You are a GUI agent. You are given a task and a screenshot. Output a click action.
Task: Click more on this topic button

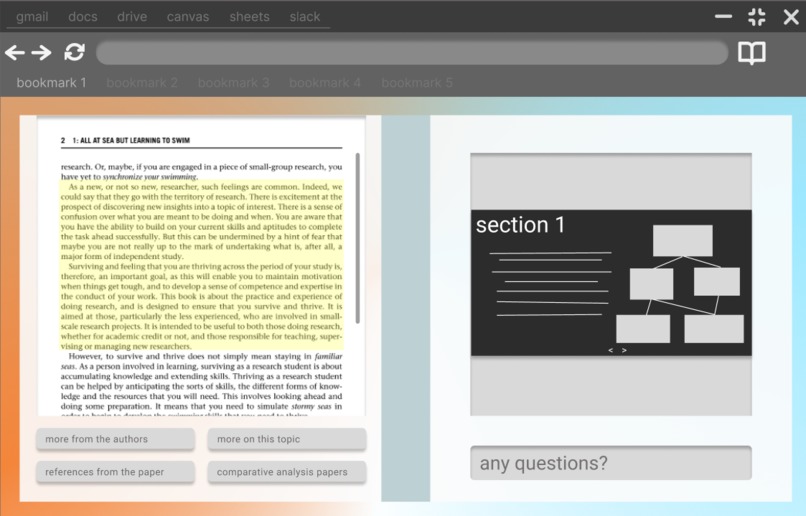point(287,439)
